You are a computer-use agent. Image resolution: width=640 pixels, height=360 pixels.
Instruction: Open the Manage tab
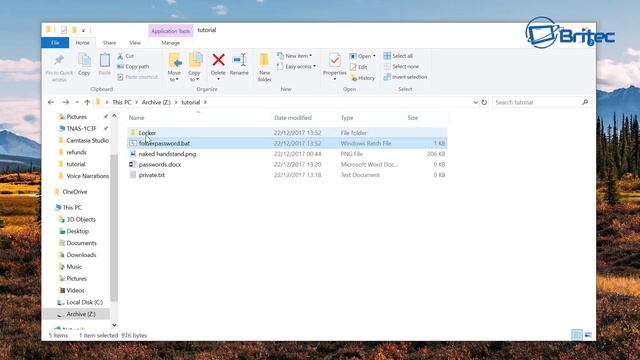pos(171,43)
